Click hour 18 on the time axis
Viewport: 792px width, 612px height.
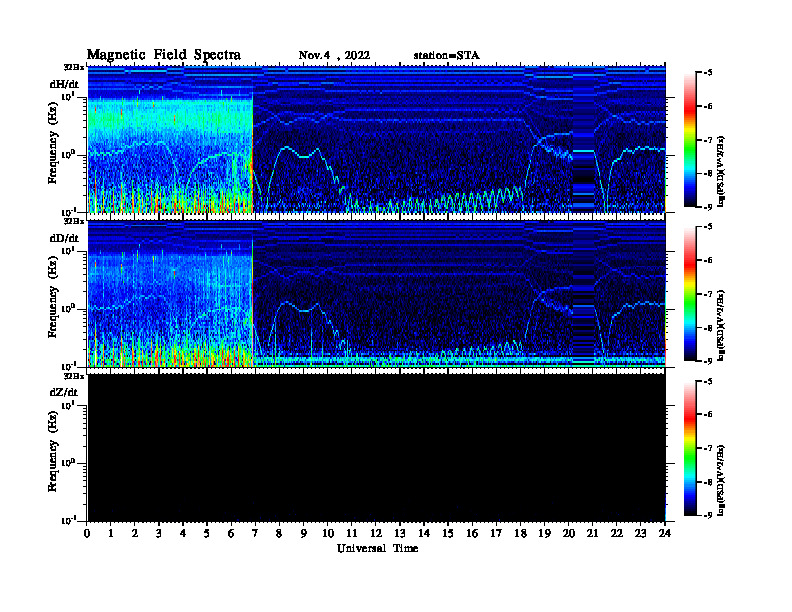point(520,533)
